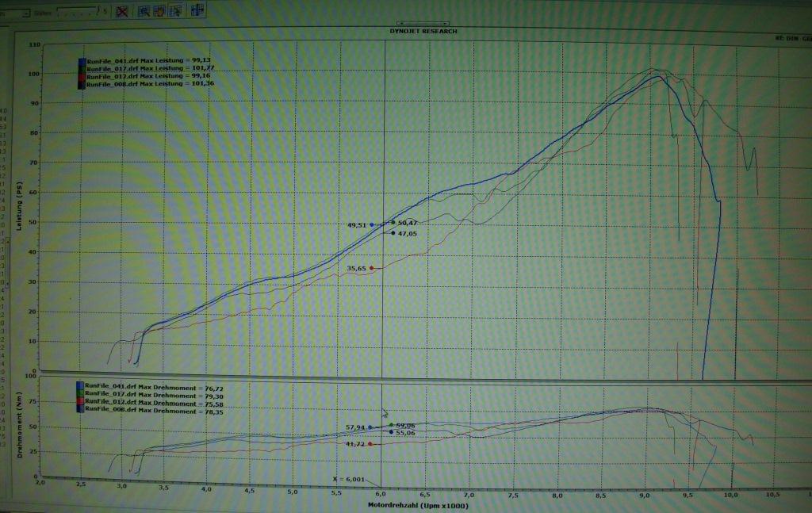Click the crosshair grid toolbar icon
This screenshot has height=513, width=812.
(x=196, y=11)
